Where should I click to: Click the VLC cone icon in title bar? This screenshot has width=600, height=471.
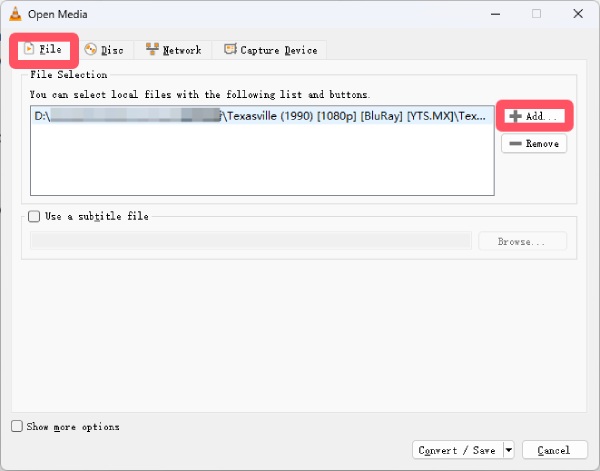16,14
